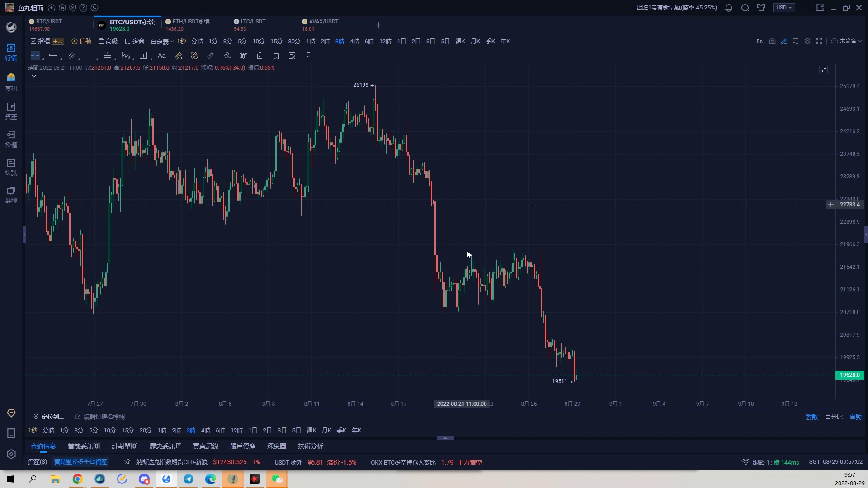This screenshot has height=488, width=868.
Task: Select the rectangle drawing tool
Action: click(x=90, y=56)
